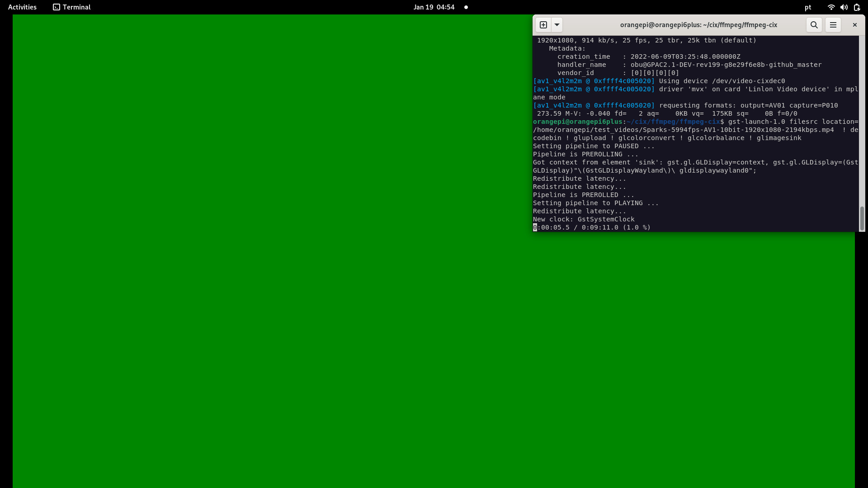868x488 pixels.
Task: Click the Terminal icon in top bar
Action: (x=57, y=7)
